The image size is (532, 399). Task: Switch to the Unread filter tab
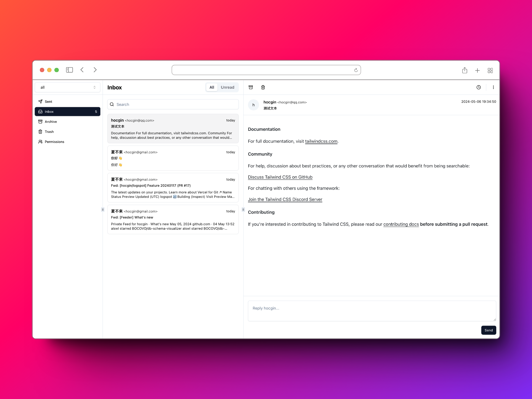click(x=227, y=87)
